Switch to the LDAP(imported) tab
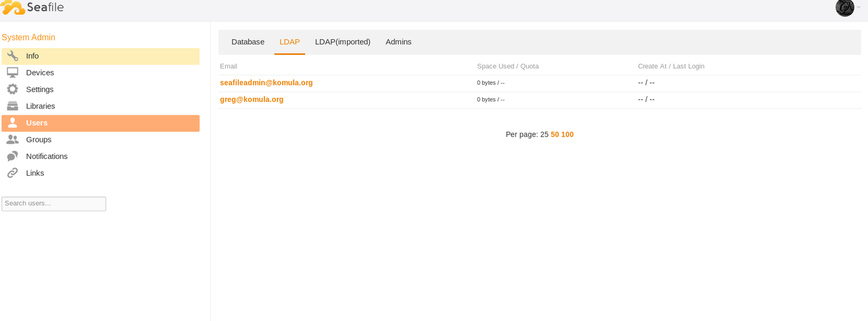868x321 pixels. (342, 42)
